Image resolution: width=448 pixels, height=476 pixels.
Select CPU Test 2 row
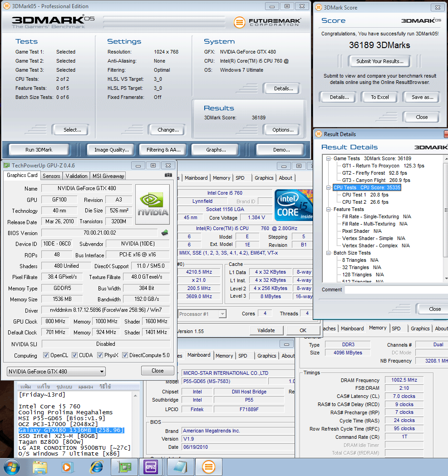click(x=365, y=202)
